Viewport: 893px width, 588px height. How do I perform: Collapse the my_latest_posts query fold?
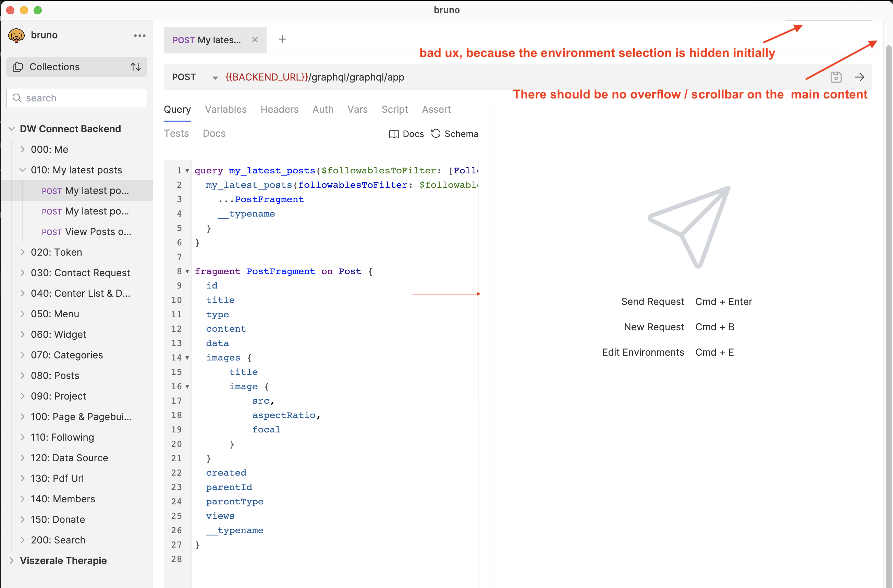(186, 170)
